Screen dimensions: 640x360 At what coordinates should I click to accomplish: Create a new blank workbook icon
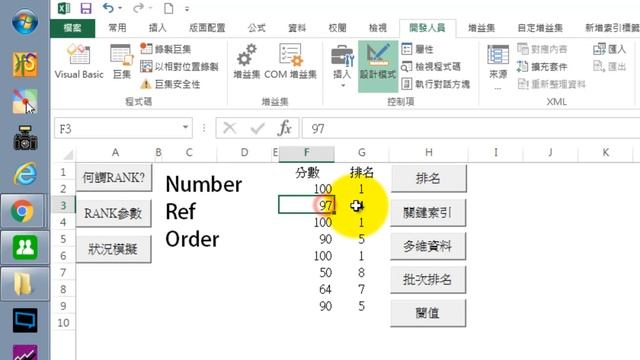point(169,8)
